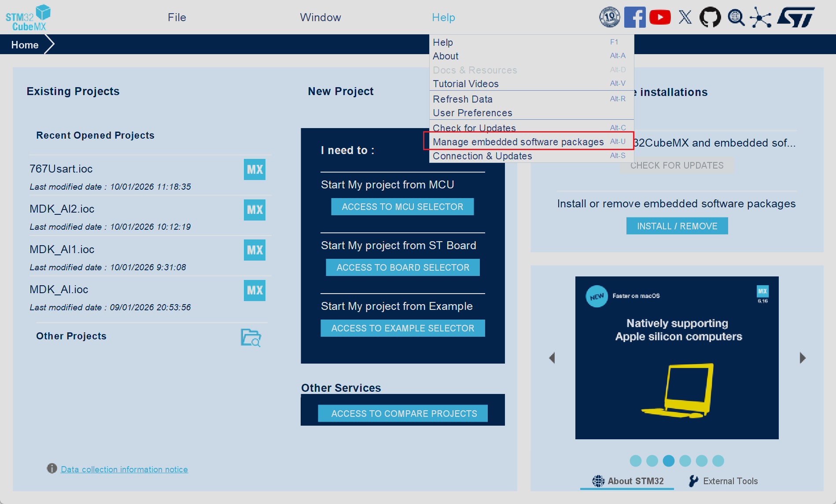The width and height of the screenshot is (836, 504).
Task: Click the Home breadcrumb
Action: 25,45
